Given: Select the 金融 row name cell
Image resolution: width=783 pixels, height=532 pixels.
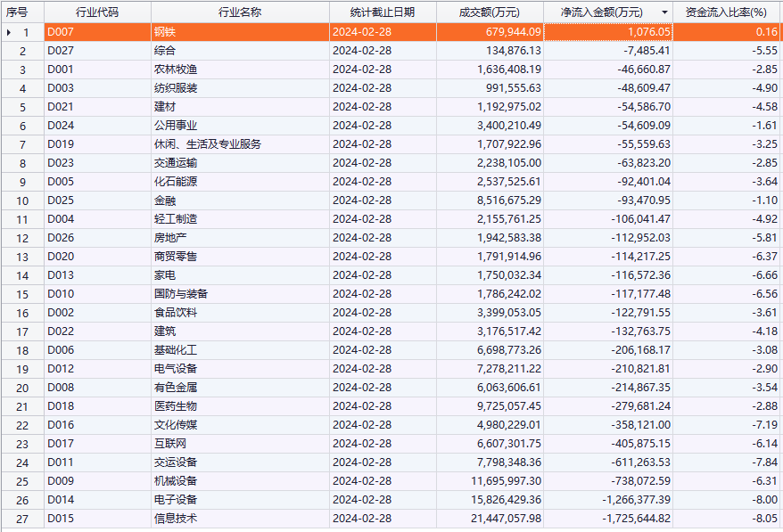Looking at the screenshot, I should (x=239, y=201).
